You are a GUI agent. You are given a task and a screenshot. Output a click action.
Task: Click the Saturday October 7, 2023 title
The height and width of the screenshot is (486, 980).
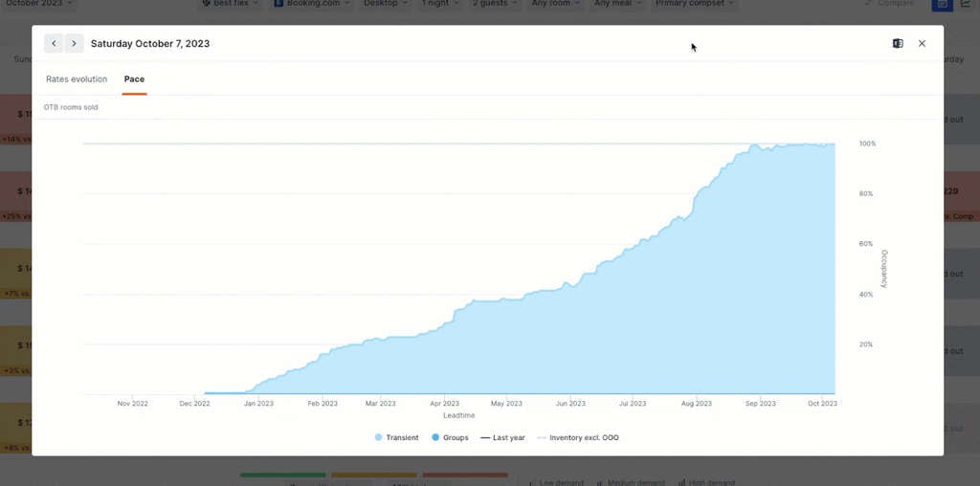click(x=150, y=44)
